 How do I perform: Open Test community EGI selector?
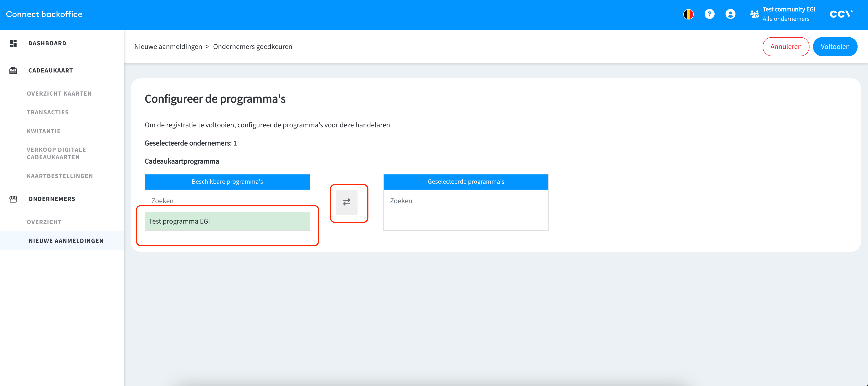tap(788, 14)
